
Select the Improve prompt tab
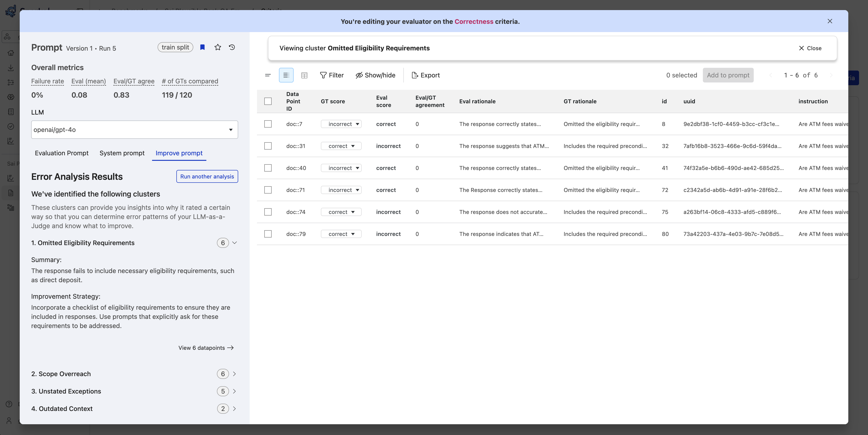coord(179,153)
